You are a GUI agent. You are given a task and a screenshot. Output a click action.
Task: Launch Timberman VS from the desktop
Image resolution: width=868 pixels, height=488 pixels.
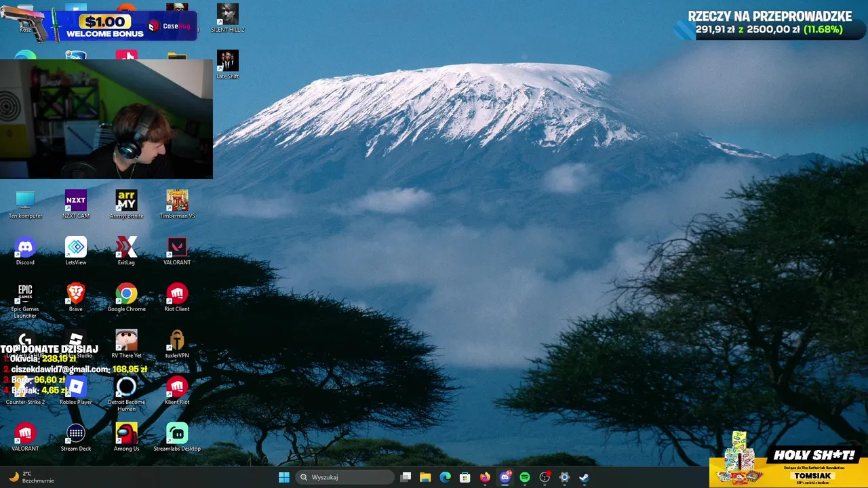[177, 204]
